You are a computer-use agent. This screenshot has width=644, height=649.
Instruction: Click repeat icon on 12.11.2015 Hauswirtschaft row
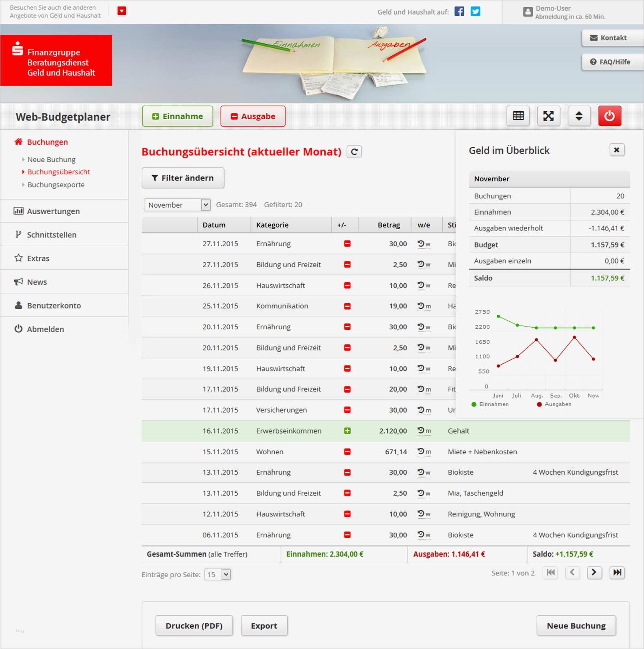pos(424,514)
